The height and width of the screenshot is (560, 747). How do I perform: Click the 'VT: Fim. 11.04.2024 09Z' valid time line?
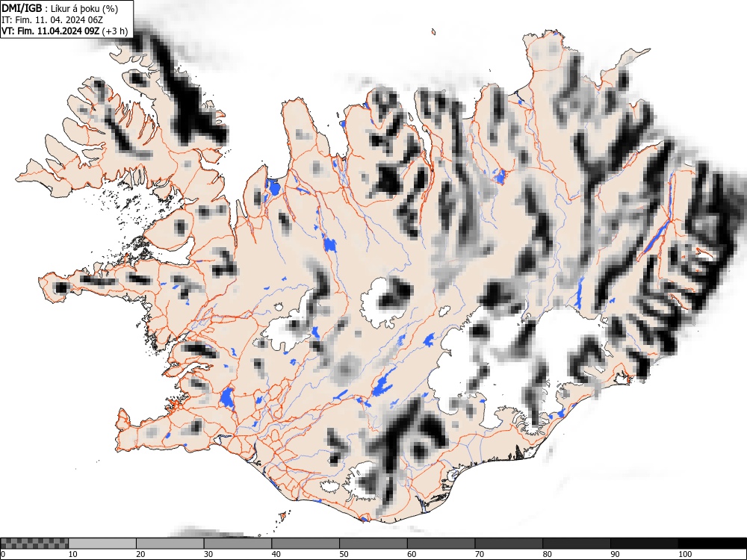pyautogui.click(x=51, y=31)
